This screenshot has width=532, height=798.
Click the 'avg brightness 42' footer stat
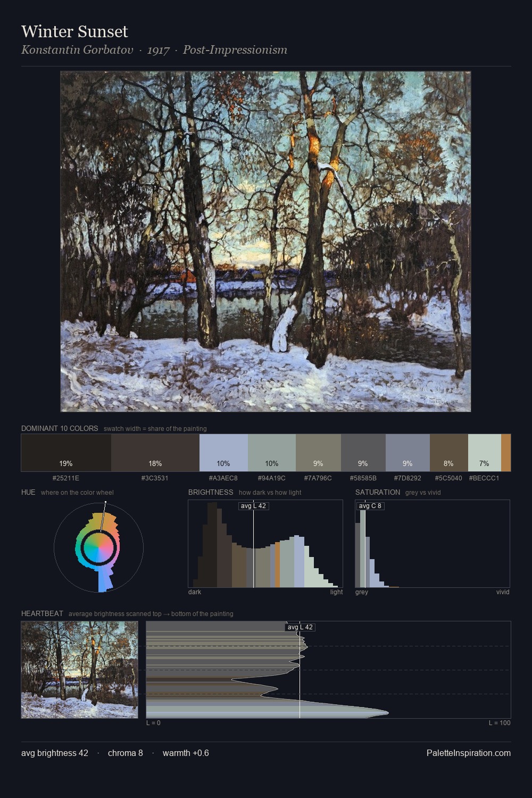click(55, 753)
